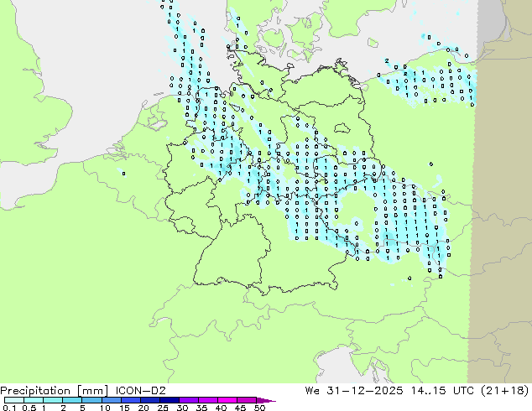This screenshot has width=532, height=411.
Task: Click the date '31-12-2025' in the footer
Action: 365,391
